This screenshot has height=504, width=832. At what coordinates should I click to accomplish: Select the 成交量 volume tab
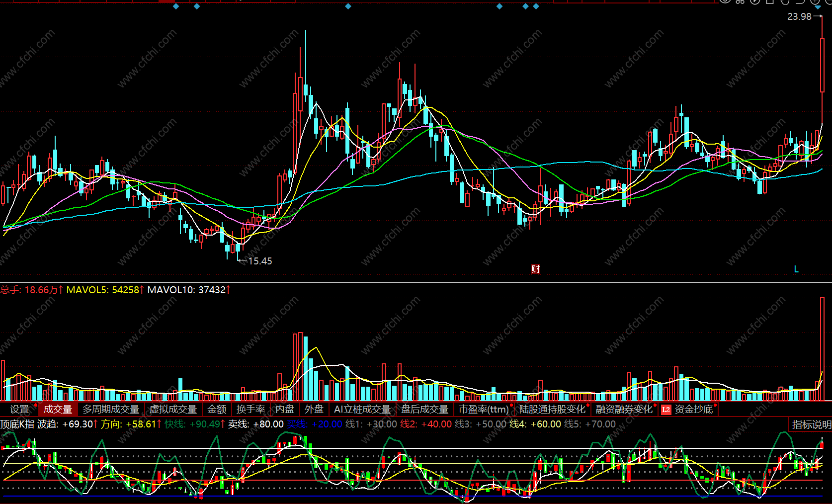point(58,409)
